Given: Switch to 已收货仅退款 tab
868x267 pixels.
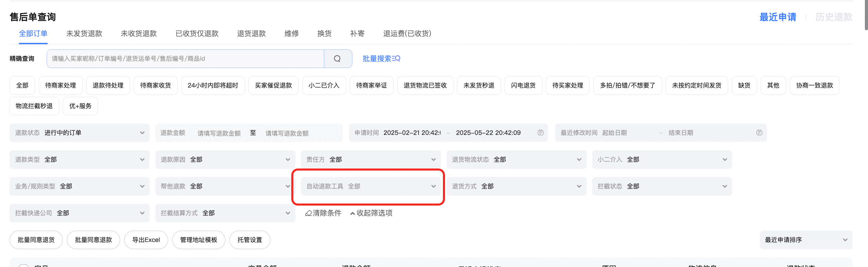Looking at the screenshot, I should 197,34.
